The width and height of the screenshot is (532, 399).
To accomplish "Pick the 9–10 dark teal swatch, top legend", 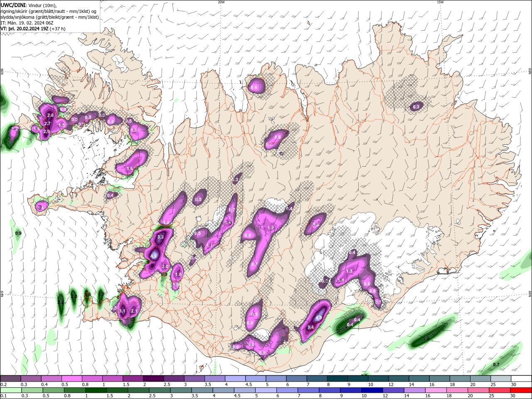I will click(357, 379).
